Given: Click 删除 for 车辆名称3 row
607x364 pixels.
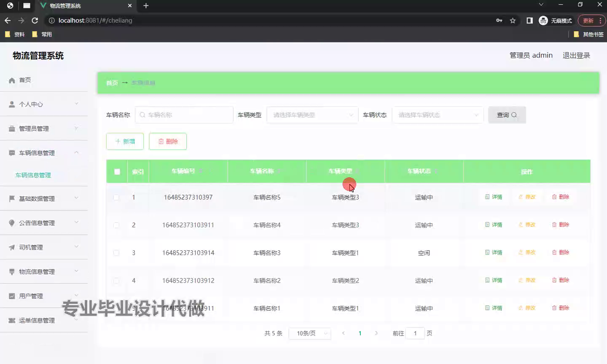Looking at the screenshot, I should click(x=561, y=252).
